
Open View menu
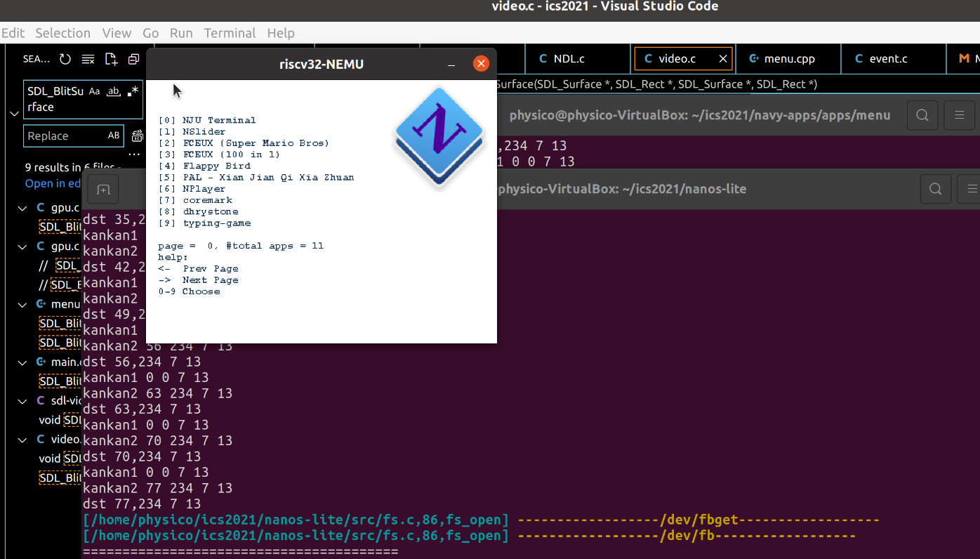[117, 33]
